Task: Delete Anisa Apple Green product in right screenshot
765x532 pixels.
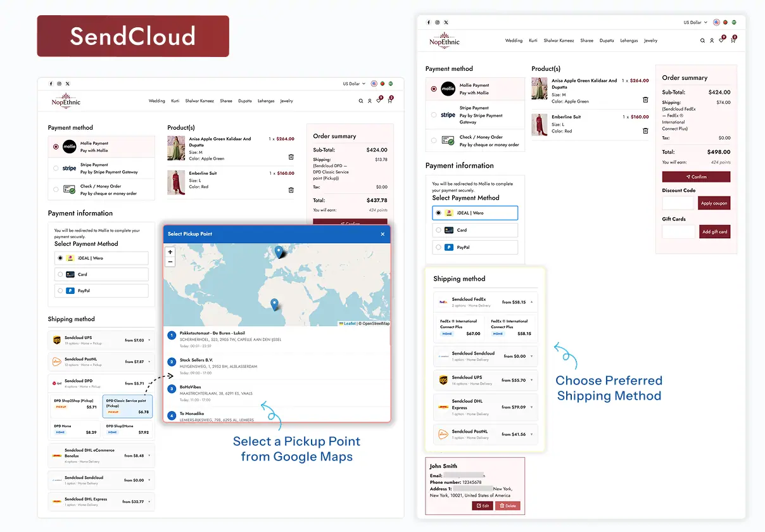Action: pyautogui.click(x=645, y=99)
